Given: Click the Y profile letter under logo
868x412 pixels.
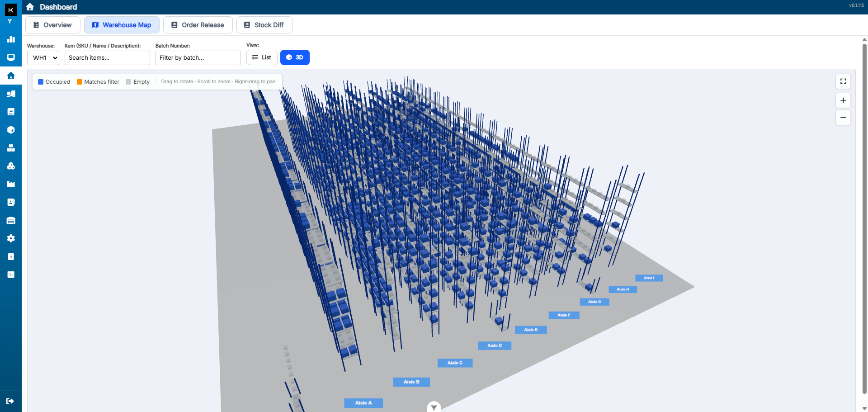Looking at the screenshot, I should tap(9, 21).
